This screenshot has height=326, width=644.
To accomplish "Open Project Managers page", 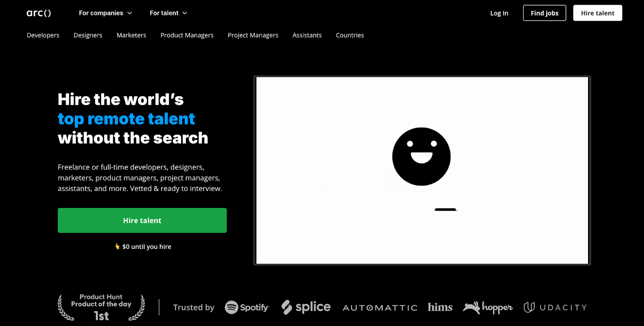I will (x=253, y=35).
